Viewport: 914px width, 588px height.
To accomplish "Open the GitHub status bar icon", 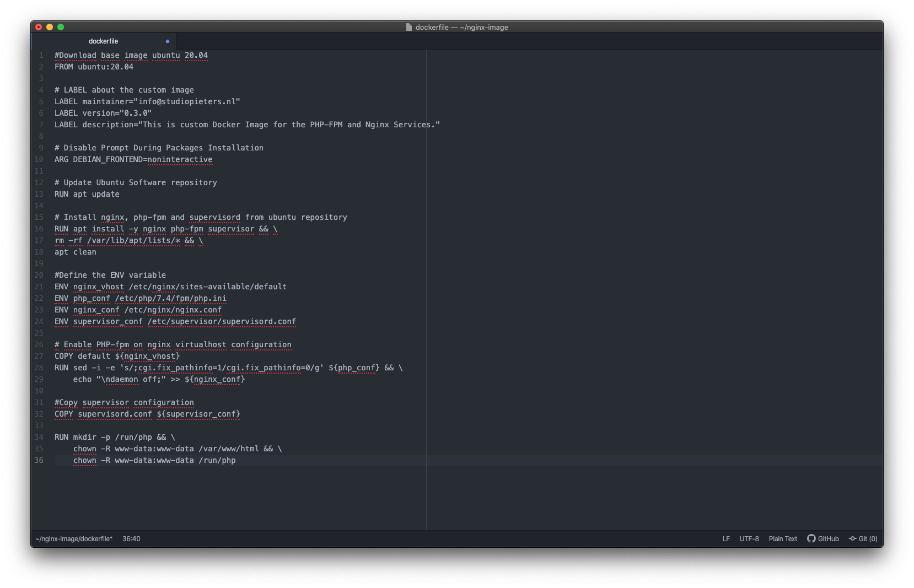I will tap(822, 538).
